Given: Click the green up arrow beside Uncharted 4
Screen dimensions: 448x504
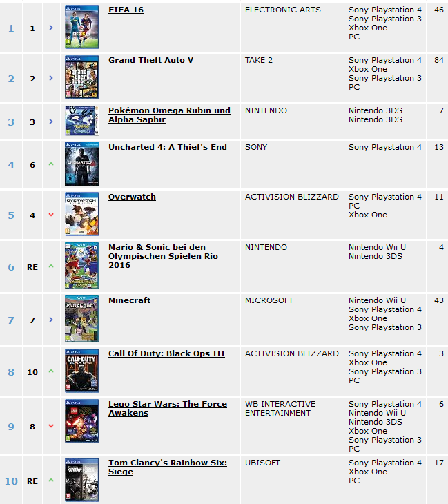Looking at the screenshot, I should click(x=51, y=164).
